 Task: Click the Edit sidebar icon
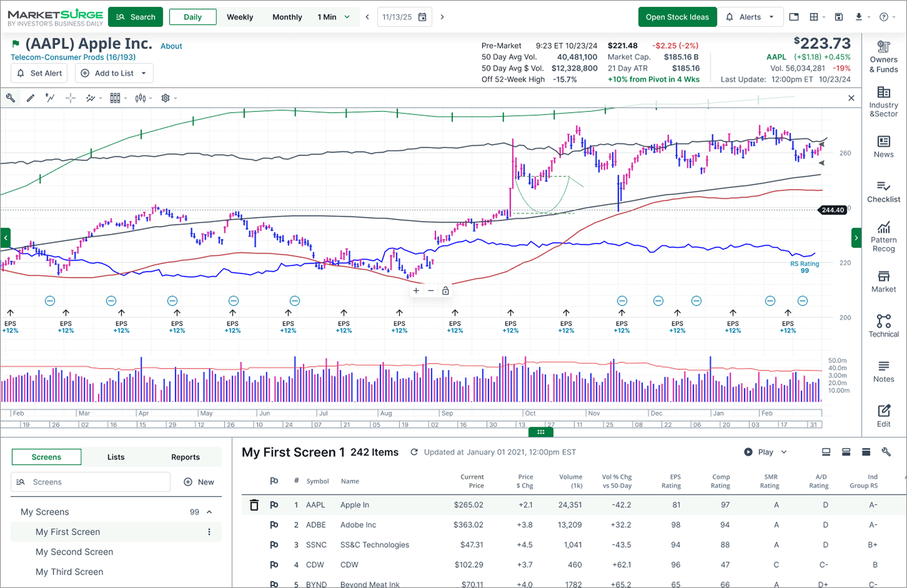pyautogui.click(x=883, y=416)
